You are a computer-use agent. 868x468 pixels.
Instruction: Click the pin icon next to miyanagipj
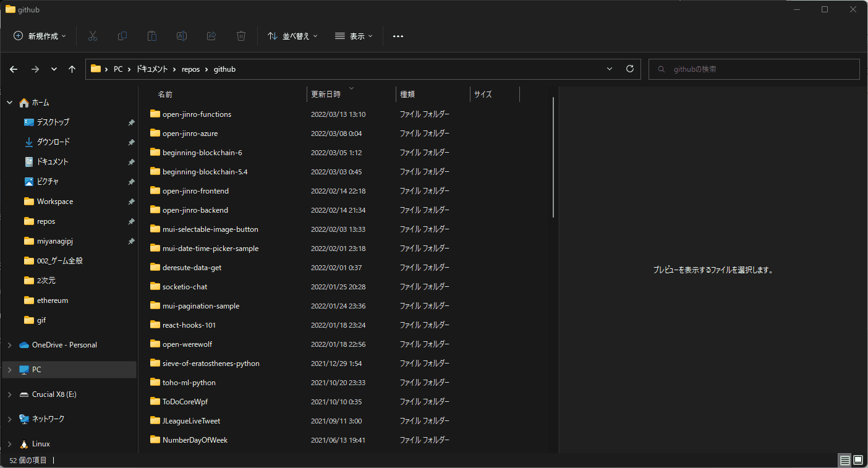(x=131, y=241)
